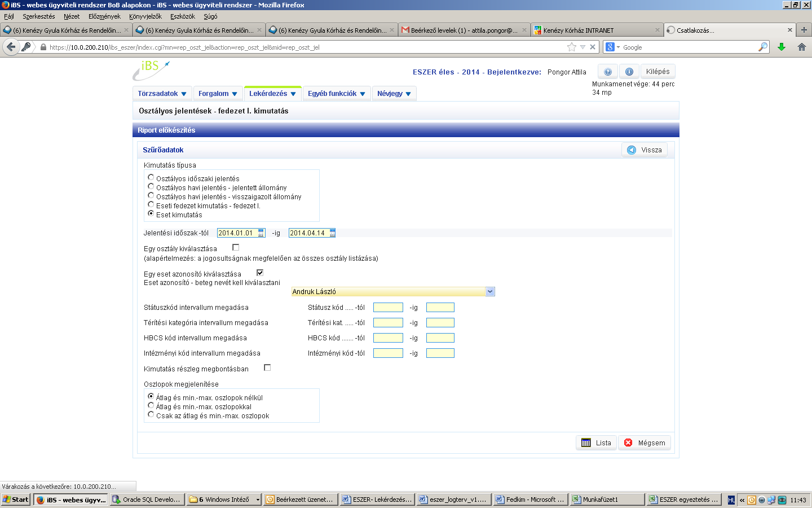Click the Státusz kód -tól input field

[x=388, y=307]
